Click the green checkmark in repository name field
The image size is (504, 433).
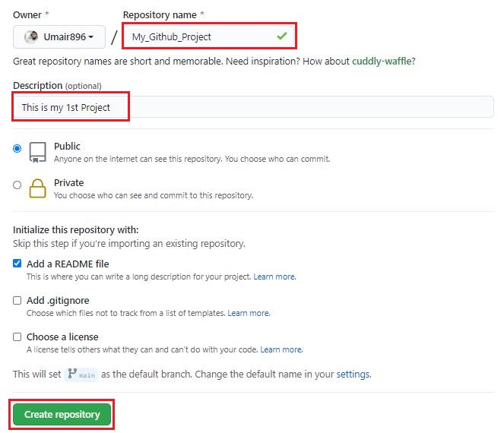[x=282, y=36]
